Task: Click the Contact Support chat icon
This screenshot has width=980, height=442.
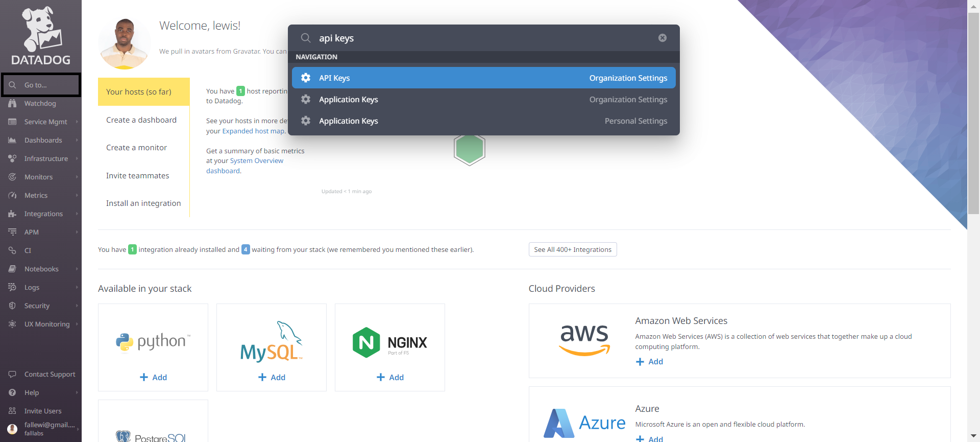Action: [12, 374]
